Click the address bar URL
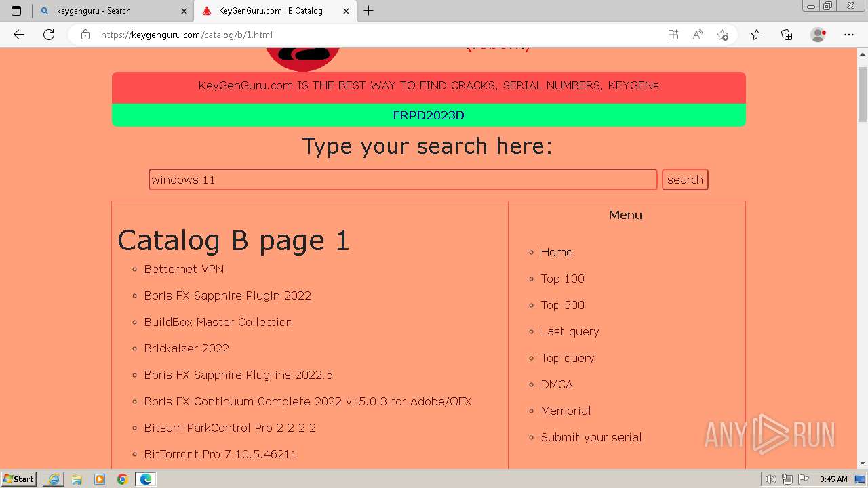 186,35
